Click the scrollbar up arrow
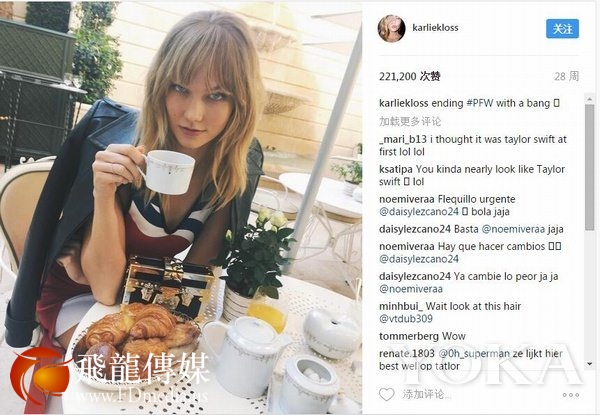This screenshot has width=600, height=415. click(590, 99)
